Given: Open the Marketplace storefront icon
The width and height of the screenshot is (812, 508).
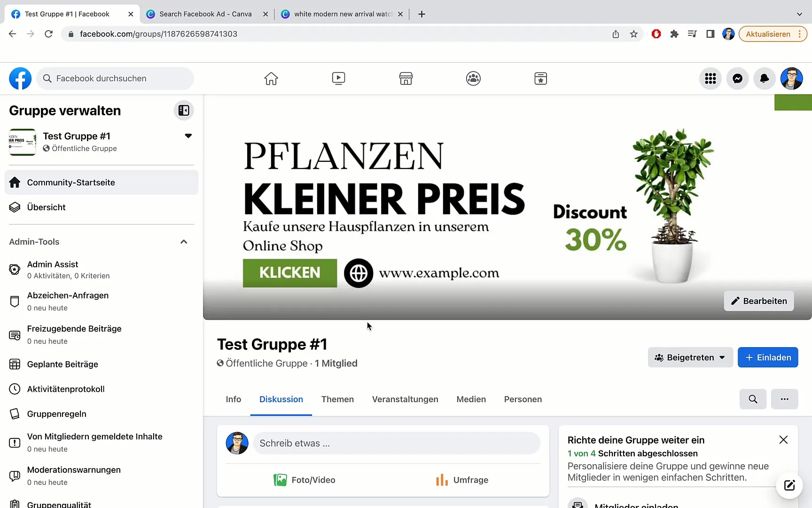Looking at the screenshot, I should [406, 79].
